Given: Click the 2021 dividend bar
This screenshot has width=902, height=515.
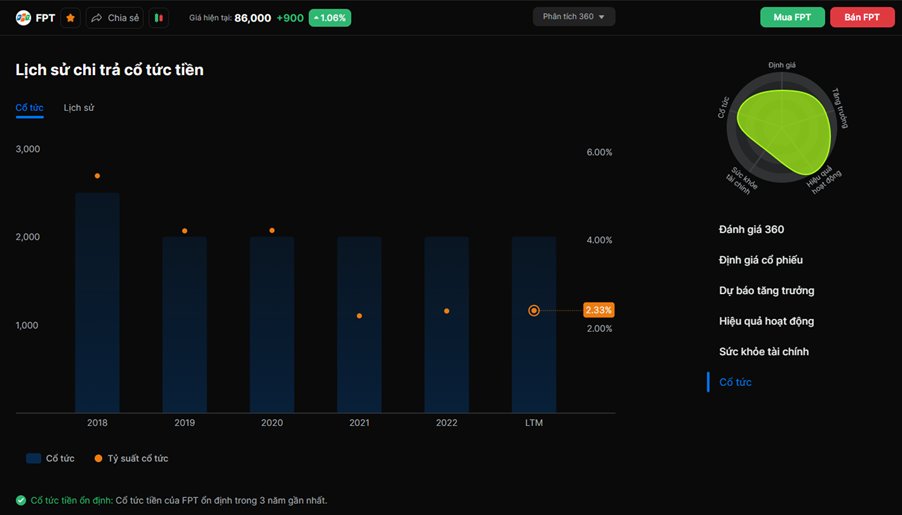Looking at the screenshot, I should pos(360,325).
